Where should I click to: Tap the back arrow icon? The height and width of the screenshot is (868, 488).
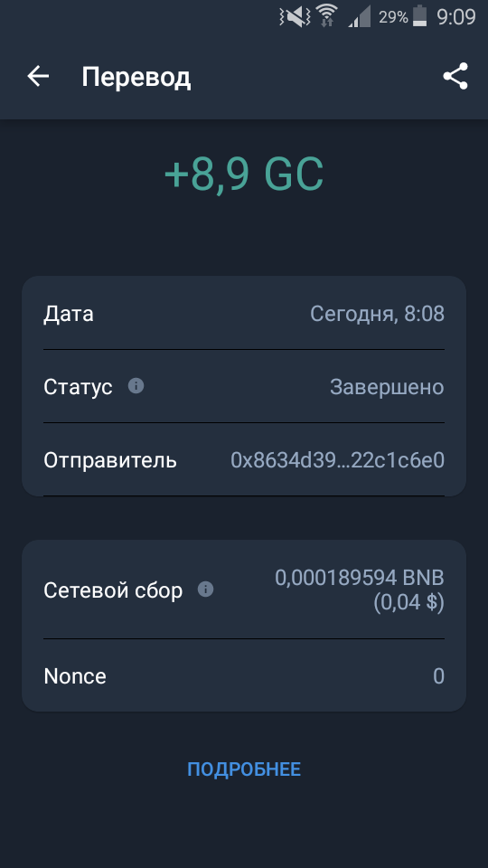[x=38, y=76]
